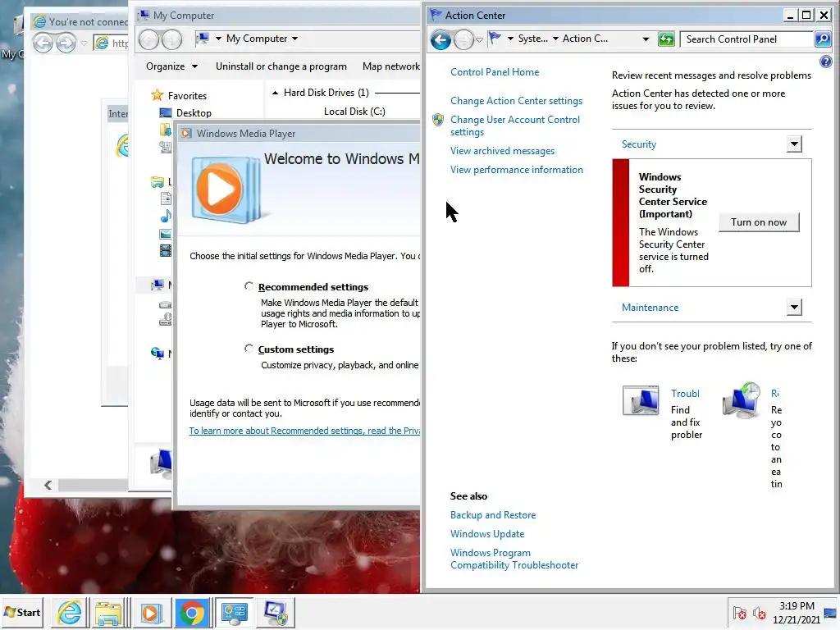Collapse the Hard Disk Drives group
Viewport: 840px width, 630px height.
(275, 93)
